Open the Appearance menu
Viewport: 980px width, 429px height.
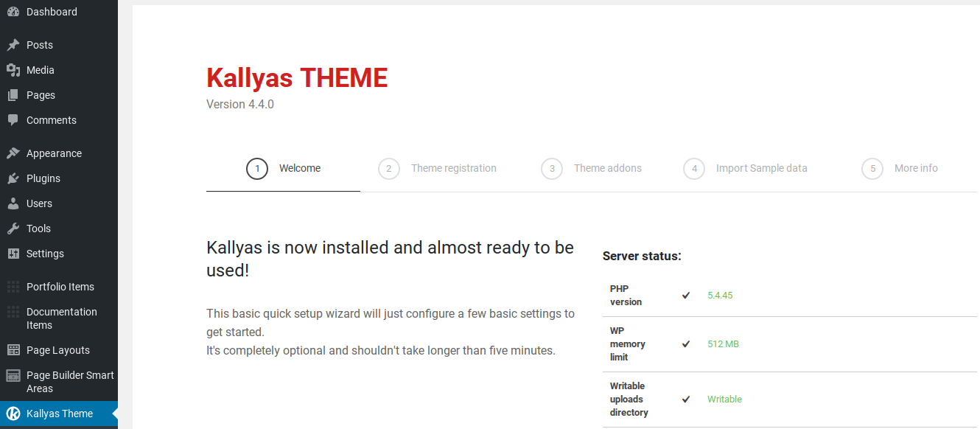[x=59, y=153]
